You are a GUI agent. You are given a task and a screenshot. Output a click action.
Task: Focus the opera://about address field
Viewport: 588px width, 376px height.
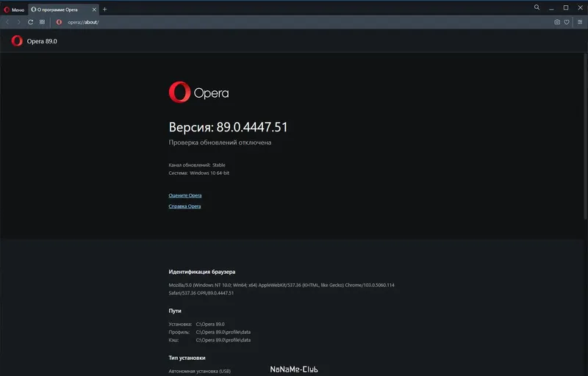(x=220, y=22)
